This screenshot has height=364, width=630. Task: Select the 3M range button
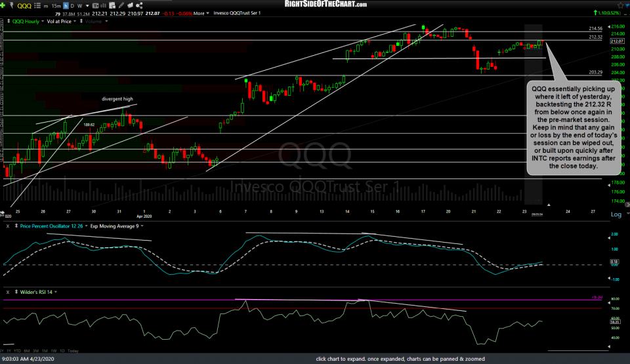(35, 351)
